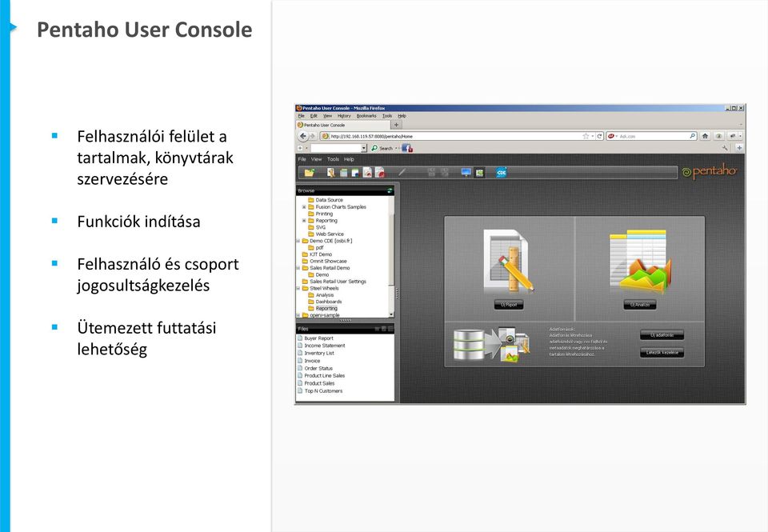The width and height of the screenshot is (768, 532).
Task: Click the CDE icon in Pentaho toolbar
Action: (501, 173)
